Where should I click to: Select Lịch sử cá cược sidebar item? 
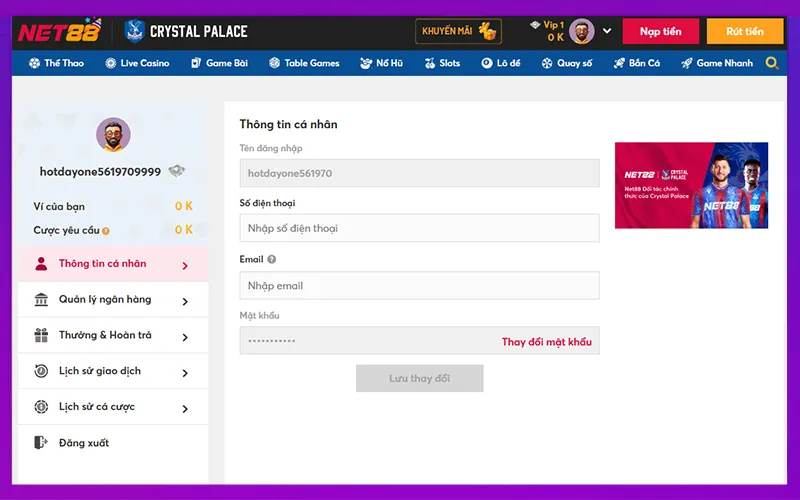[x=113, y=407]
